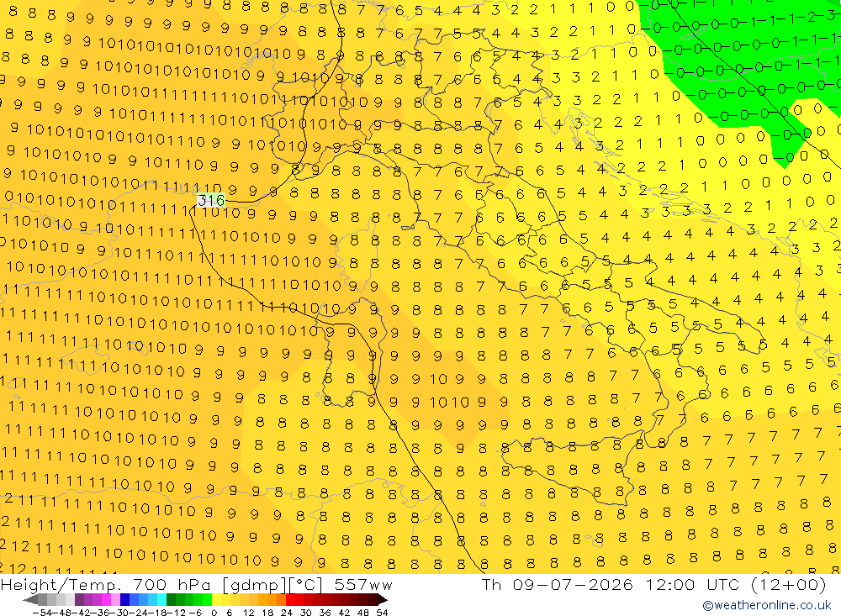Click the '-54' label on the temperature scale
The width and height of the screenshot is (841, 616).
[x=42, y=613]
